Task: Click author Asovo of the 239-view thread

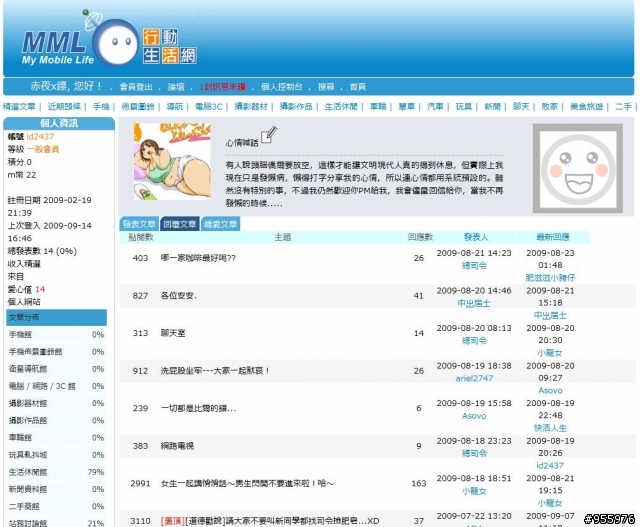Action: pos(474,416)
